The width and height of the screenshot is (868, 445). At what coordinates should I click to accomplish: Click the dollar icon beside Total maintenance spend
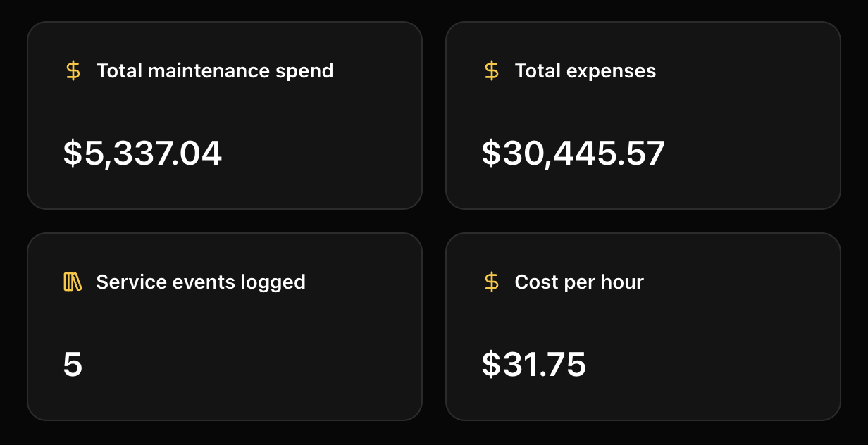[73, 70]
